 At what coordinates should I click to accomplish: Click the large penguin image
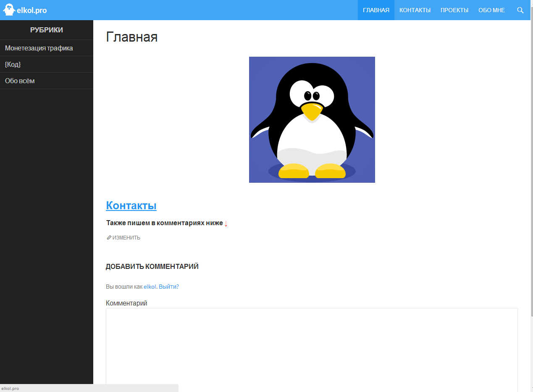(x=312, y=120)
